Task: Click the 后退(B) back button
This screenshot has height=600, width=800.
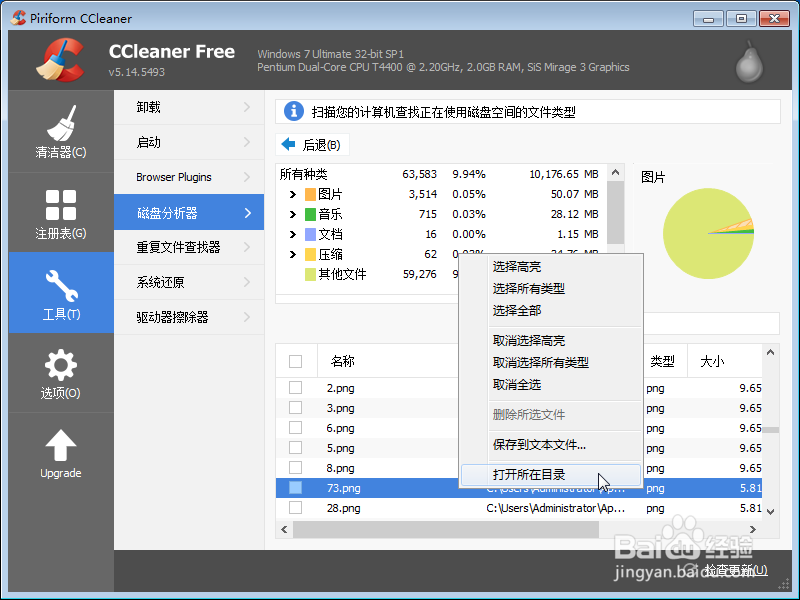Action: point(312,144)
